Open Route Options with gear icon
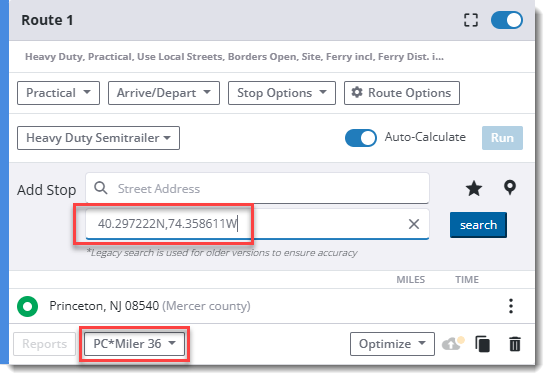This screenshot has height=380, width=550. click(x=402, y=93)
